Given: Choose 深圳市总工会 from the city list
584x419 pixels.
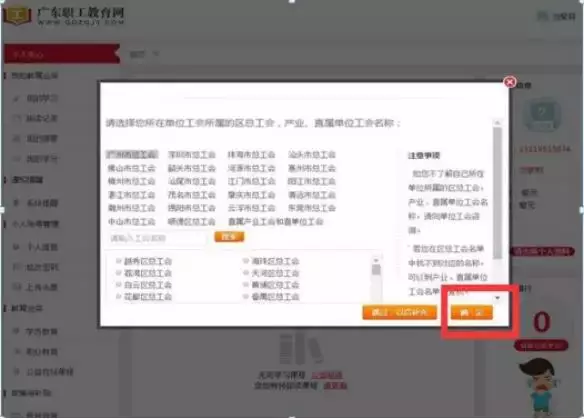Looking at the screenshot, I should 192,155.
